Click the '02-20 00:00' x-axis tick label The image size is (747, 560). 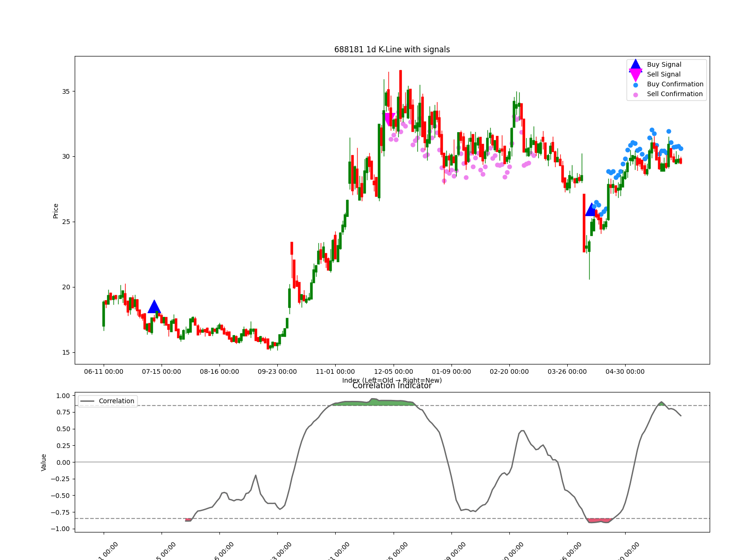tap(509, 372)
